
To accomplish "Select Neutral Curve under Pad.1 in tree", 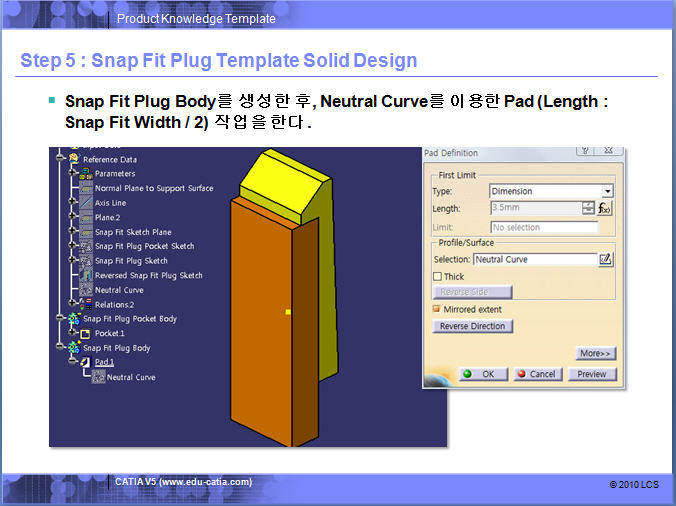I will click(130, 377).
